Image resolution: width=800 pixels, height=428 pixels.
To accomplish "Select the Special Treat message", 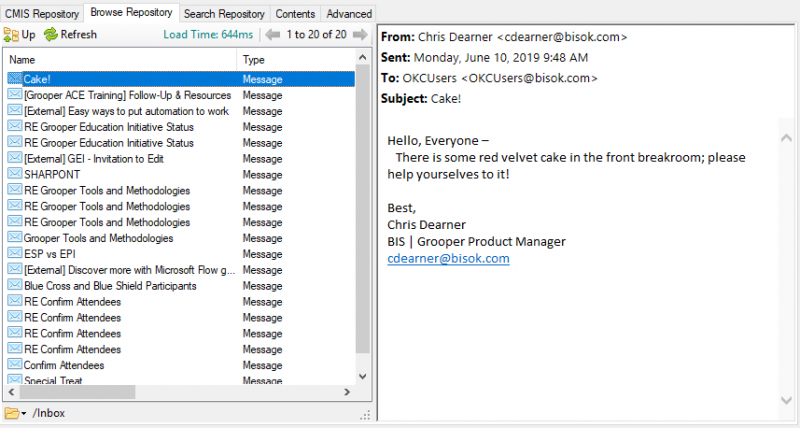I will click(53, 381).
